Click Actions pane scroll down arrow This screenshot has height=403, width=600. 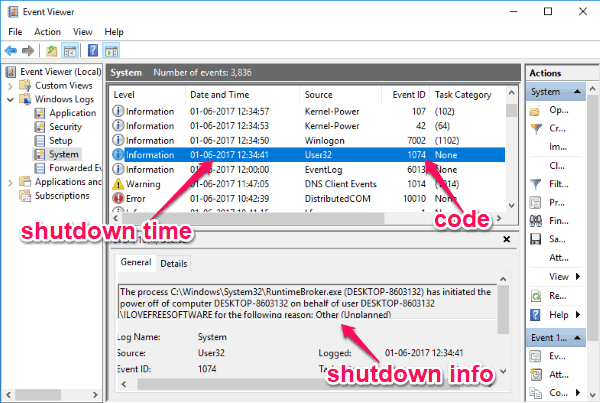tap(593, 395)
